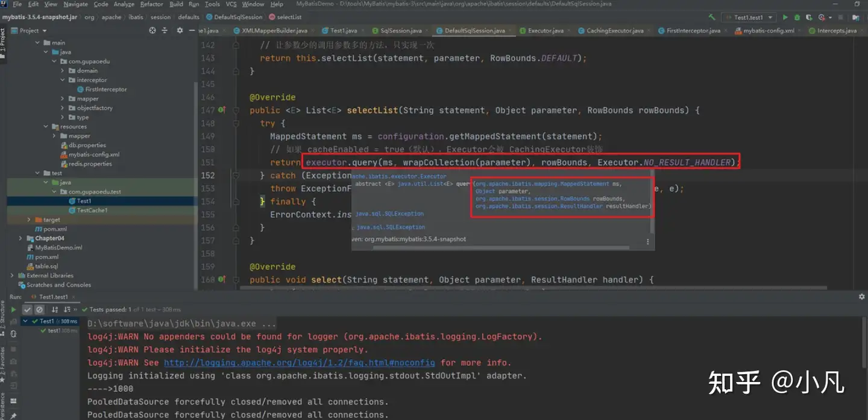This screenshot has height=420, width=868.
Task: Click the Build project hammer icon
Action: (x=712, y=17)
